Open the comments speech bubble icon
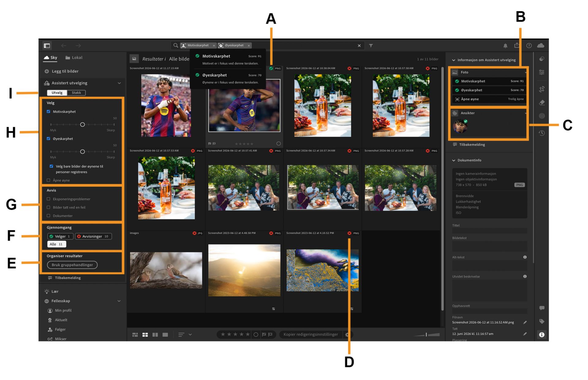The height and width of the screenshot is (380, 588). click(542, 308)
